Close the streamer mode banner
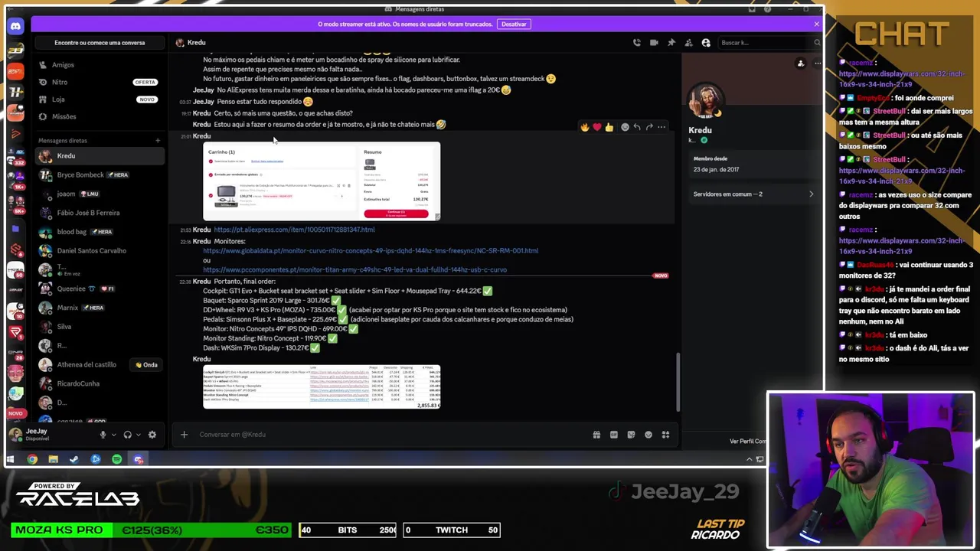The image size is (980, 551). tap(816, 24)
